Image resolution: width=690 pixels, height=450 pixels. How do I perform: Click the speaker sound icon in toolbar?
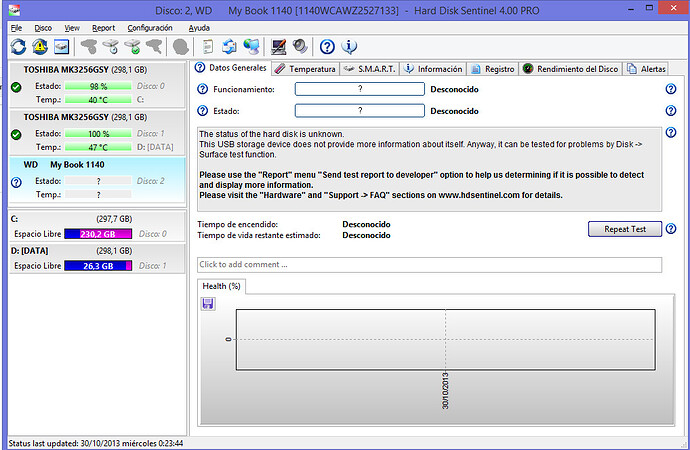[x=300, y=47]
